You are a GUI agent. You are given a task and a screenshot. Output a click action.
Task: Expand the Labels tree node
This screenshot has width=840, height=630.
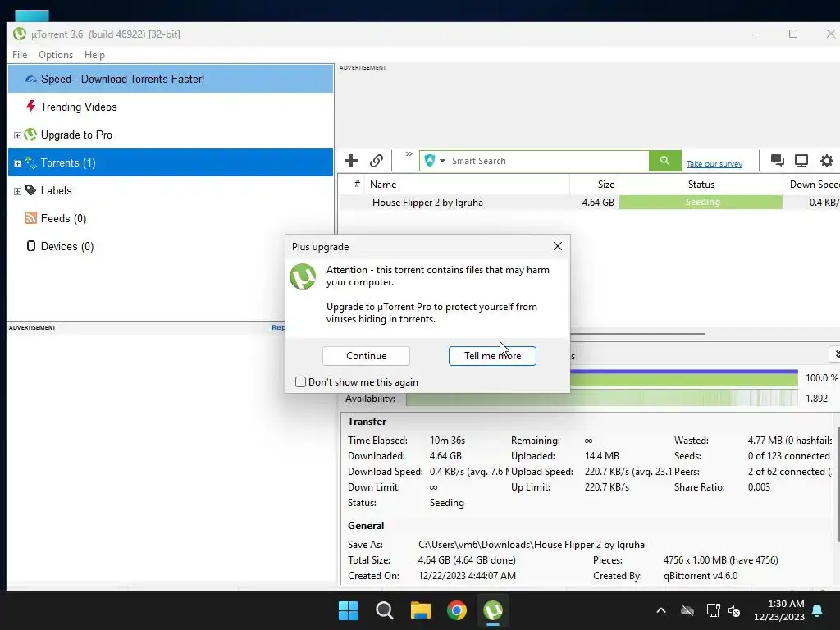[x=17, y=191]
